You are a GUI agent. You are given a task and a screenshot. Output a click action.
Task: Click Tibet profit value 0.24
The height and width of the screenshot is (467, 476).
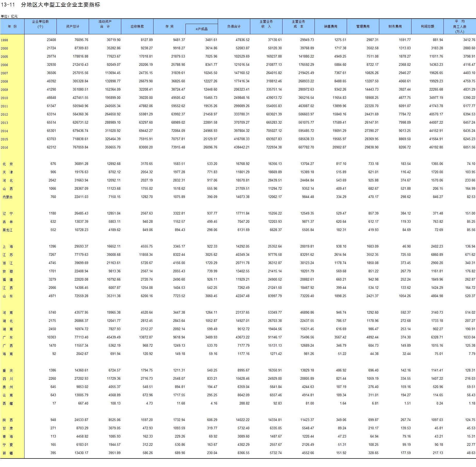[440, 403]
